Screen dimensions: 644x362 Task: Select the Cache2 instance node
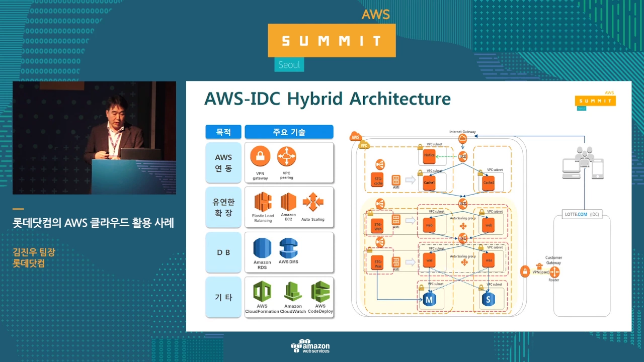[x=489, y=183]
